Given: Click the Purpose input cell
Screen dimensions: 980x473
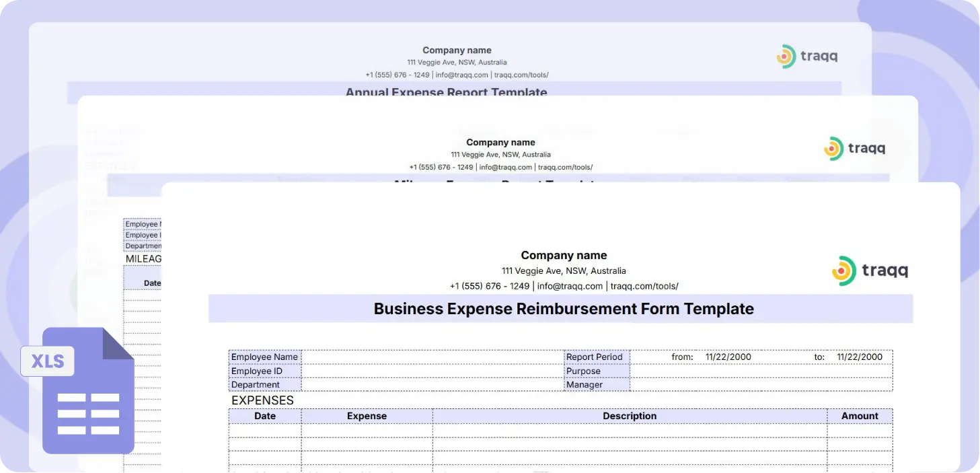Looking at the screenshot, I should click(x=761, y=371).
